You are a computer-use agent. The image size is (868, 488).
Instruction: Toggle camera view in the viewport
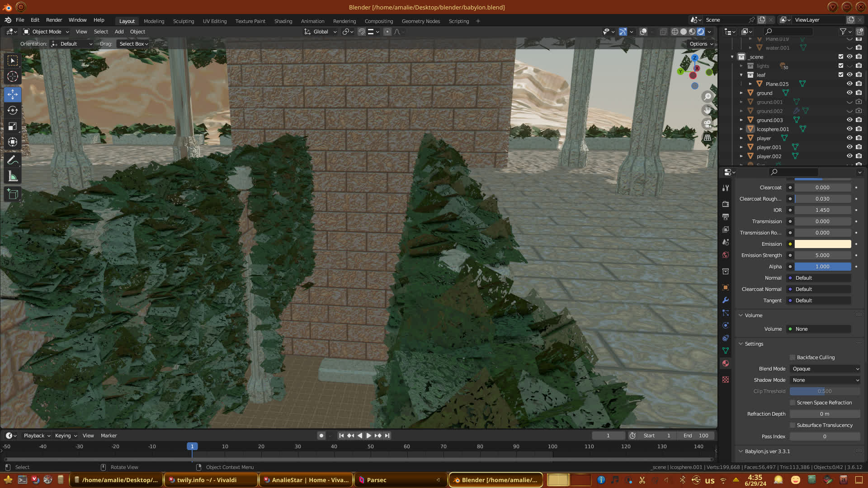click(708, 124)
